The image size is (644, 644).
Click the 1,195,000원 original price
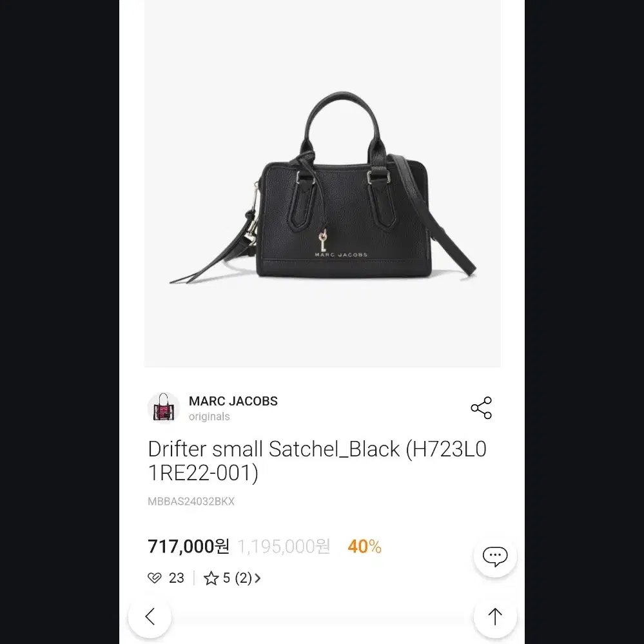pos(284,546)
